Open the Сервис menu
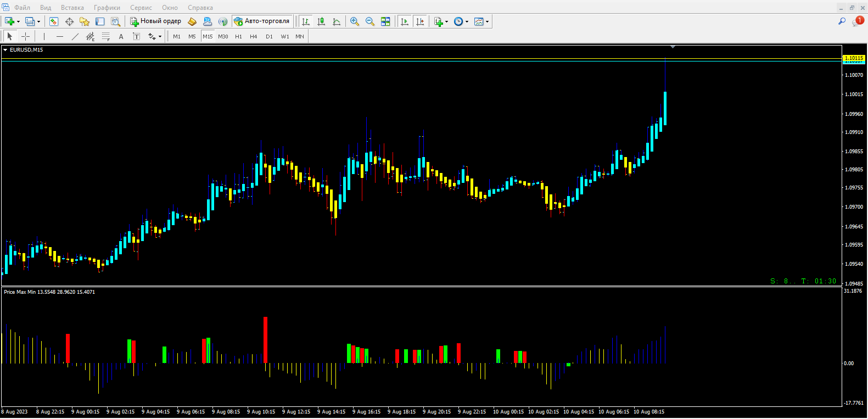This screenshot has height=419, width=868. coord(141,8)
